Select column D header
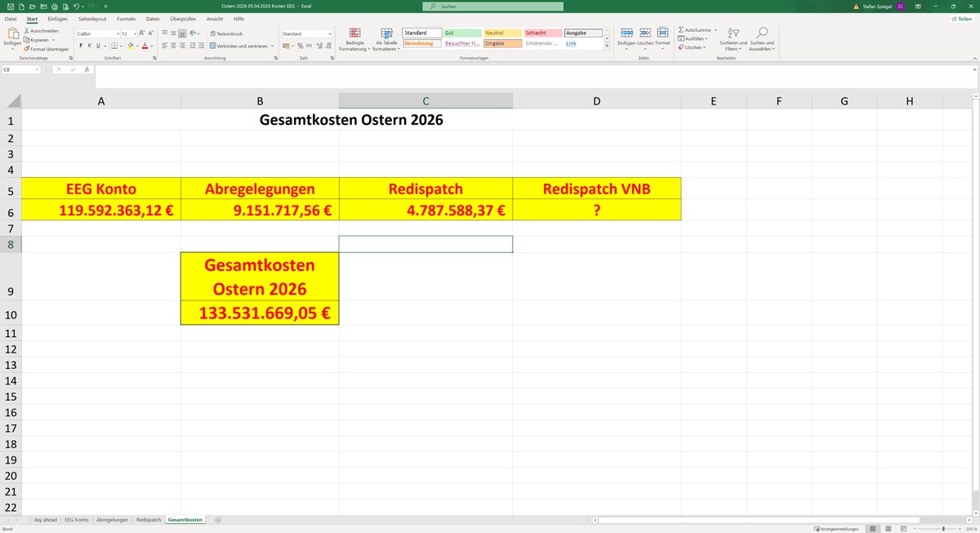The height and width of the screenshot is (533, 980). [x=596, y=101]
